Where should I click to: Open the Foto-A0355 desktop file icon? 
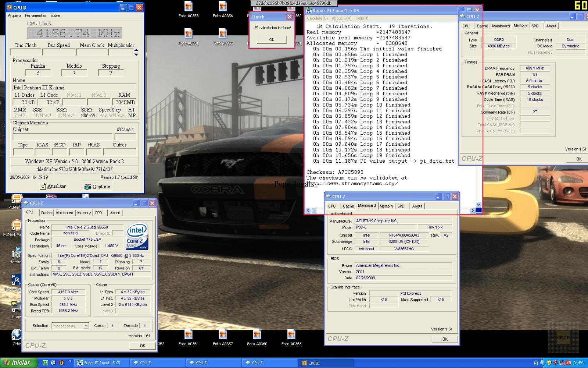[x=222, y=34]
